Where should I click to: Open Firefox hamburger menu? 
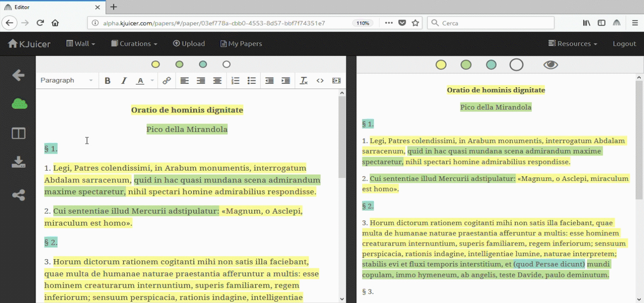[635, 23]
